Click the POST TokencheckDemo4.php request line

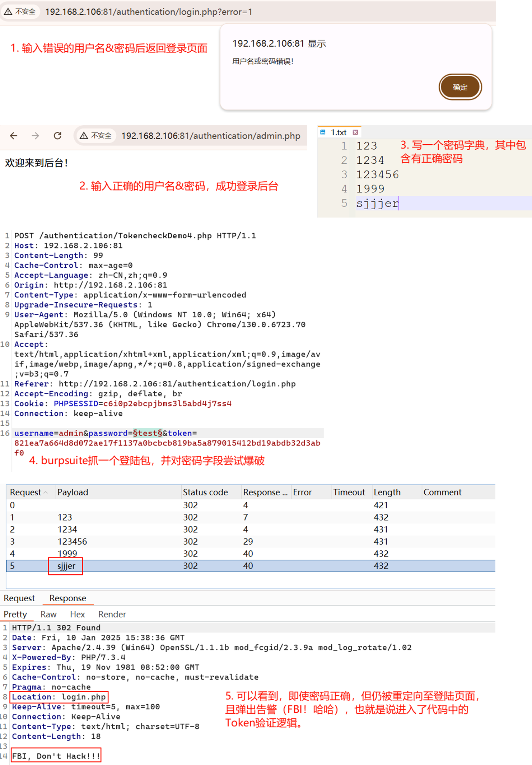click(x=135, y=235)
